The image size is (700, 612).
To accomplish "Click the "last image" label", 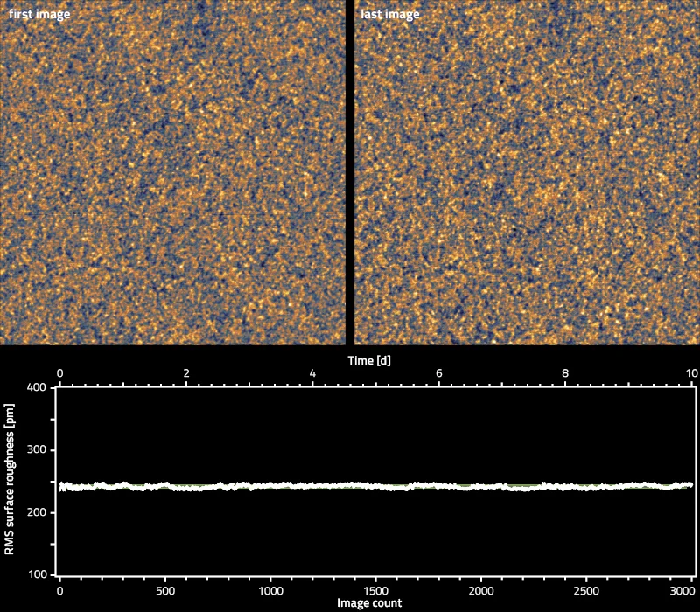I will pyautogui.click(x=389, y=14).
